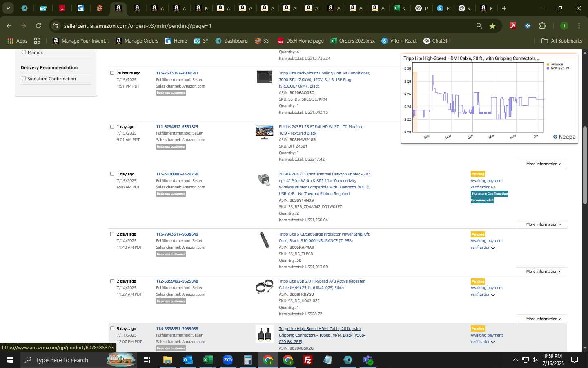Open Outlook from the taskbar
Screen dimensions: 588x368
[187, 360]
